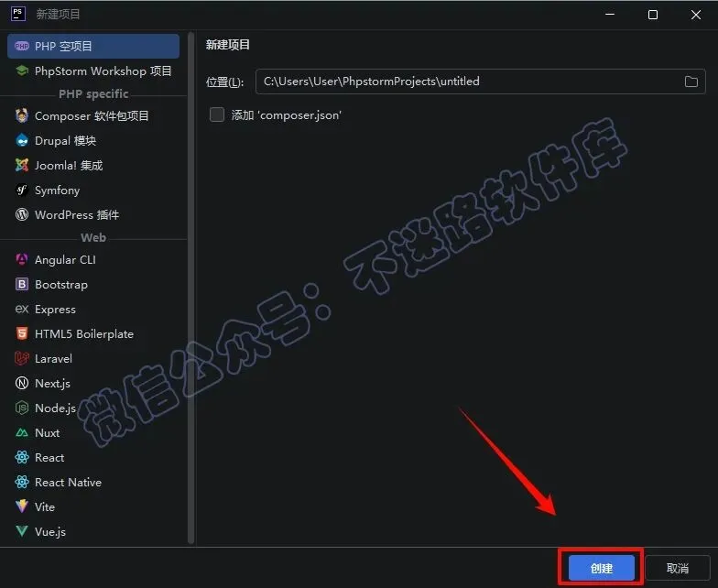Choose Laravel project type

pyautogui.click(x=93, y=358)
